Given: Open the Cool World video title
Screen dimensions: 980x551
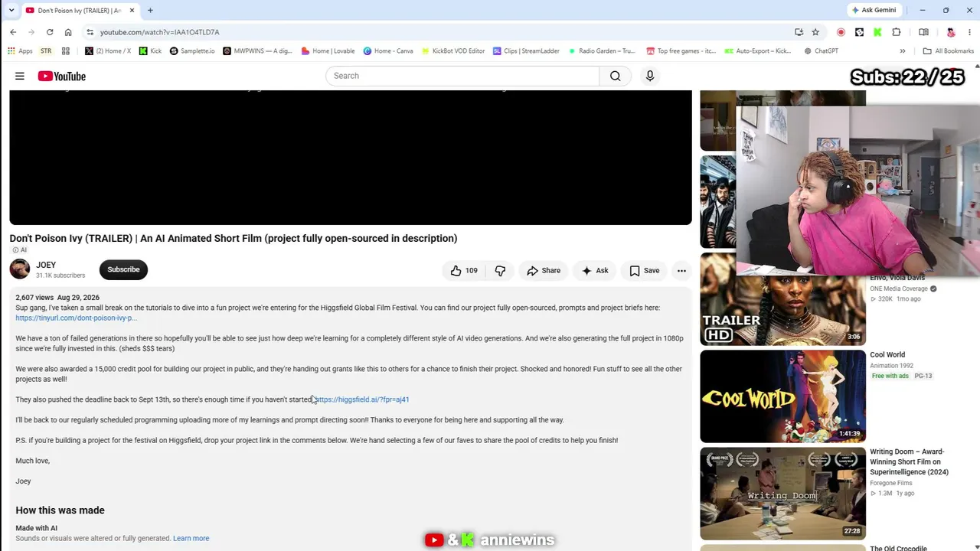Looking at the screenshot, I should pyautogui.click(x=887, y=354).
